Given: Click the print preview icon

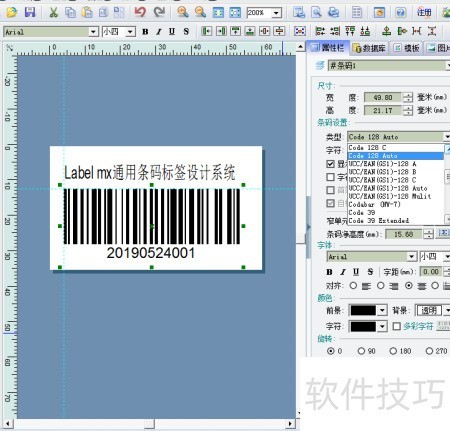Looking at the screenshot, I should tap(316, 13).
